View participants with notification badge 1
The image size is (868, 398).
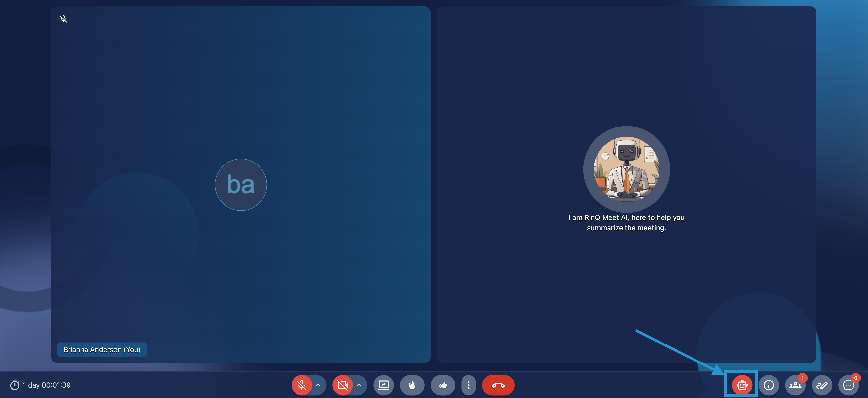point(795,385)
